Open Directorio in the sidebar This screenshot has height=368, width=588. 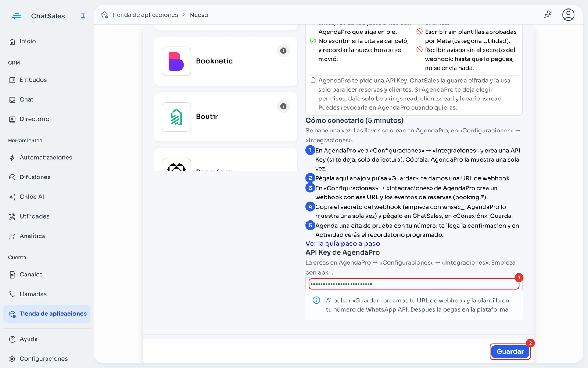(x=47, y=119)
